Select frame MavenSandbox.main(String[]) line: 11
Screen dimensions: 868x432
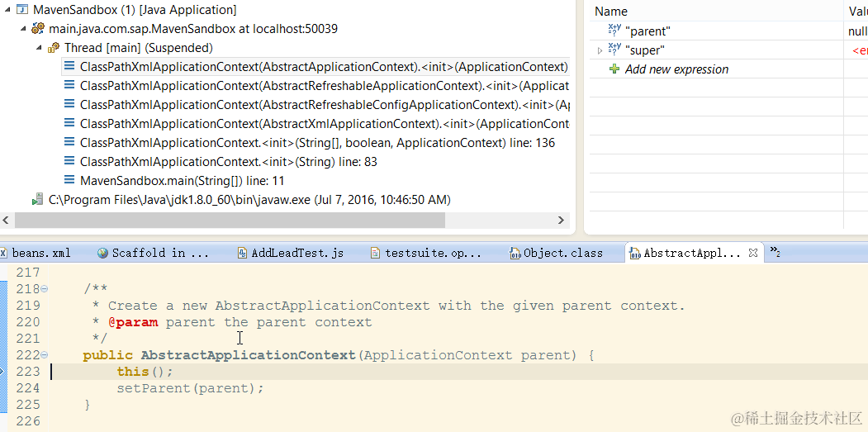tap(183, 180)
